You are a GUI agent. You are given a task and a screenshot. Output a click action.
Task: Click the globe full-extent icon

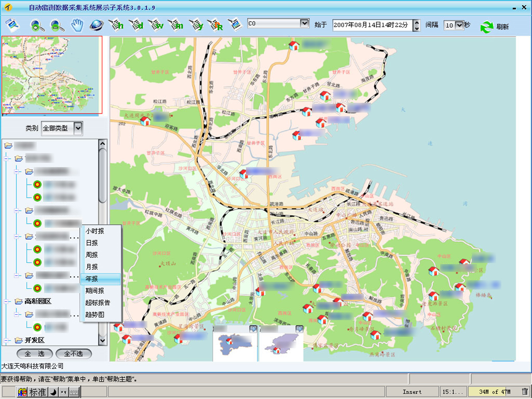pos(97,25)
